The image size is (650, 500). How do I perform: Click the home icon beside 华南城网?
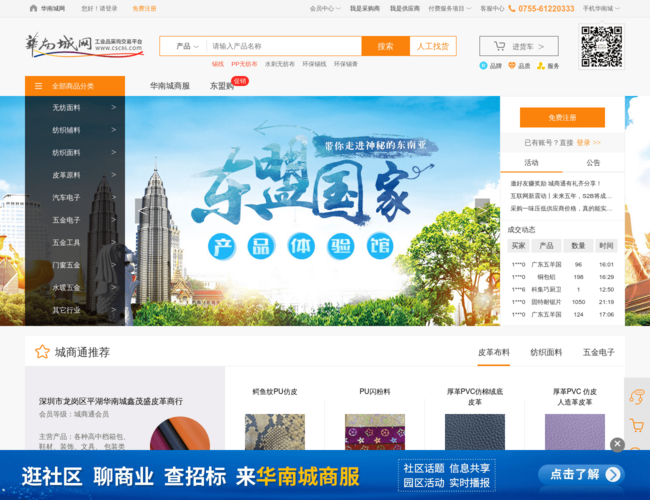(34, 8)
